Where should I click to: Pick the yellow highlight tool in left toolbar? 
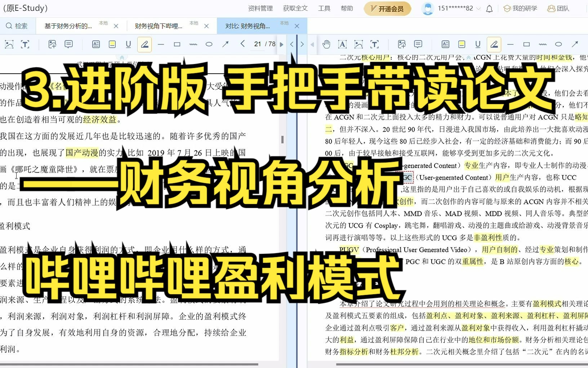click(112, 44)
